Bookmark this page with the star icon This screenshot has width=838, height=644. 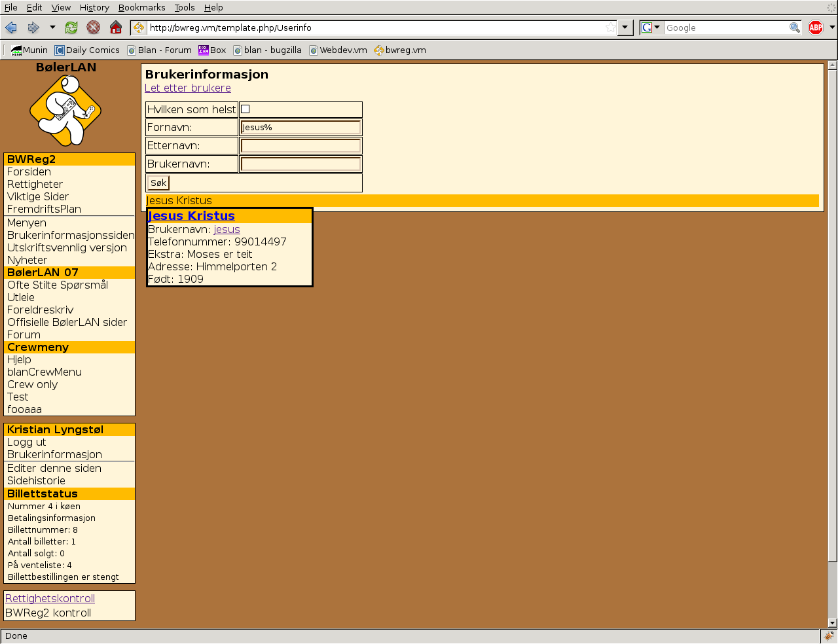[x=610, y=27]
